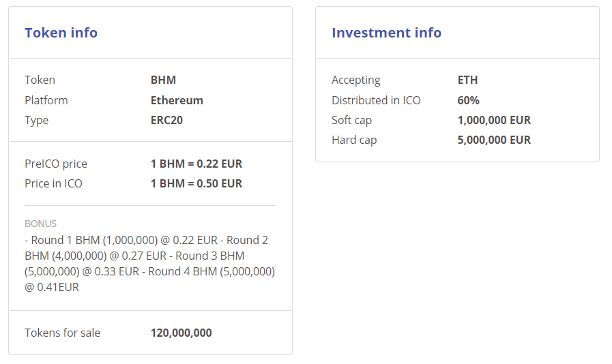Screen dimensions: 612x364
Task: Click the BONUS section label
Action: (40, 224)
